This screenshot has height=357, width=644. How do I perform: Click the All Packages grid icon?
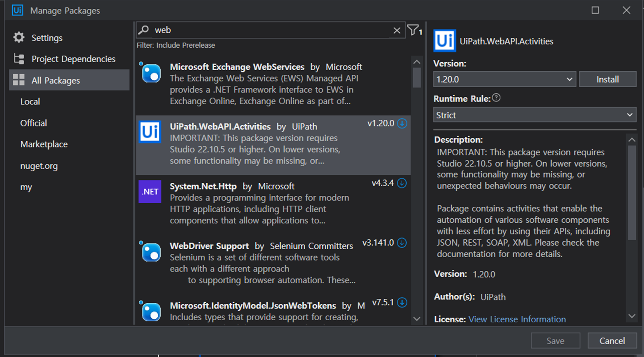pyautogui.click(x=19, y=80)
